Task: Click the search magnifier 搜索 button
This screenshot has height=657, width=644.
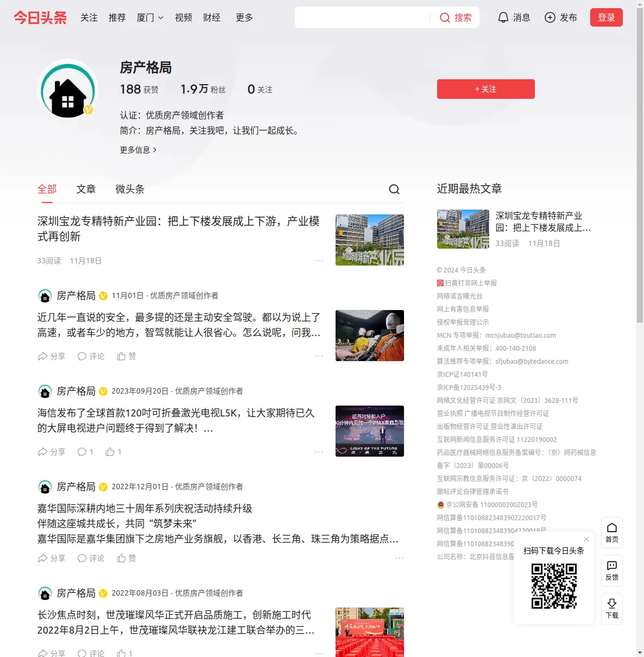Action: coord(455,17)
